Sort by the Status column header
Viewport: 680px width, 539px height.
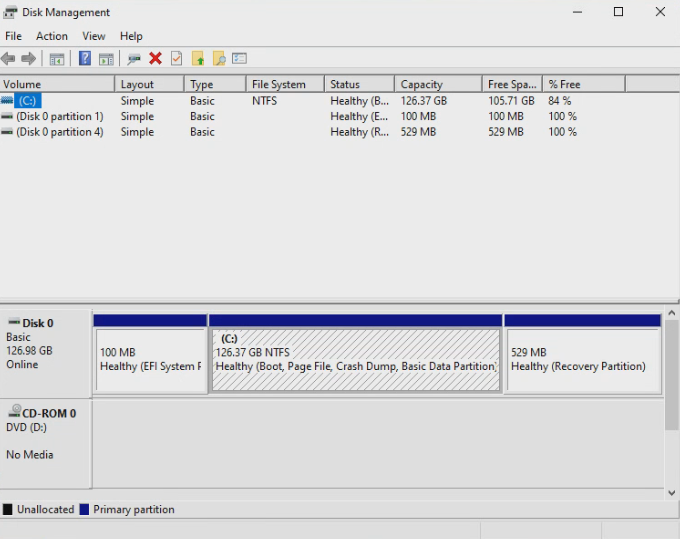[x=360, y=84]
